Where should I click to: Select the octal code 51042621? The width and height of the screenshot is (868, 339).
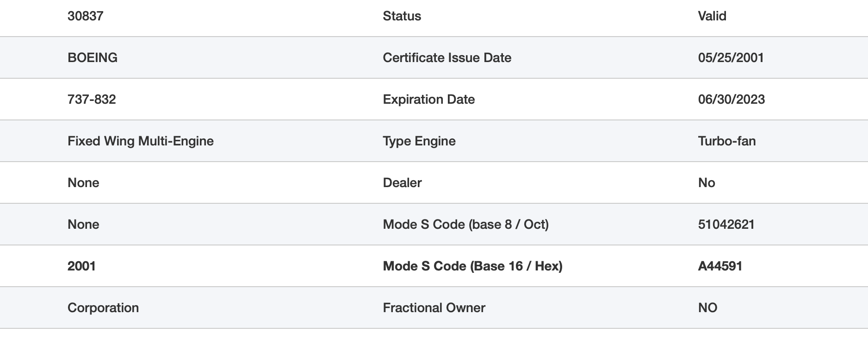pyautogui.click(x=726, y=225)
